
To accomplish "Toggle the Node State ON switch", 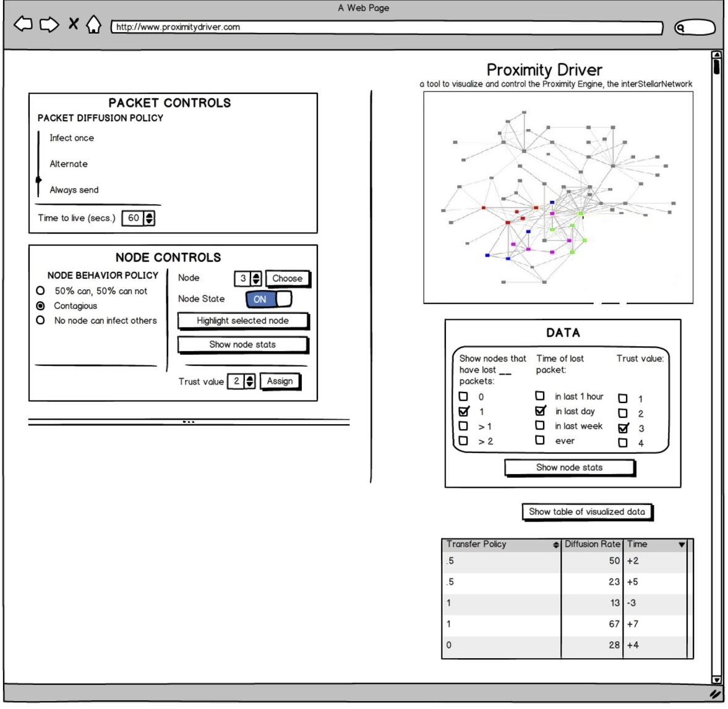I will click(268, 299).
